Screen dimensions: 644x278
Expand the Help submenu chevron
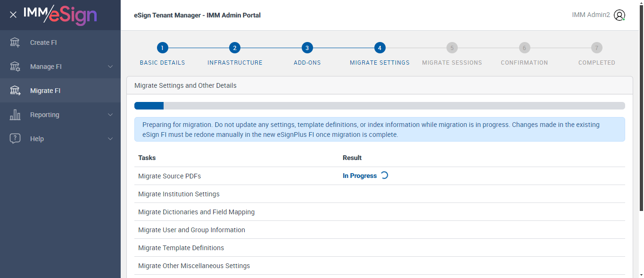coord(110,139)
